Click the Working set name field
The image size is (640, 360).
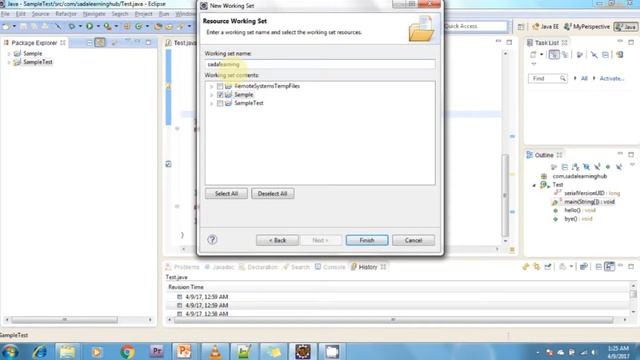(320, 64)
